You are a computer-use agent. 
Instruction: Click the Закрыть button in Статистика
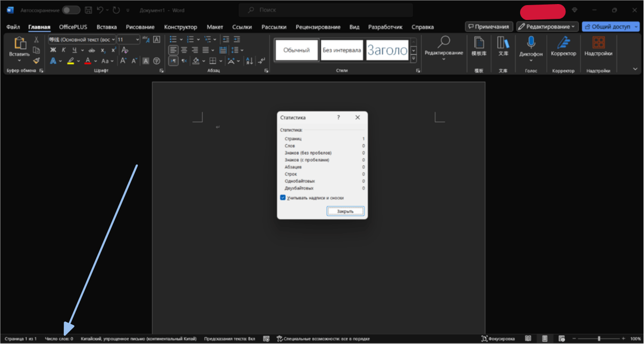pos(345,211)
